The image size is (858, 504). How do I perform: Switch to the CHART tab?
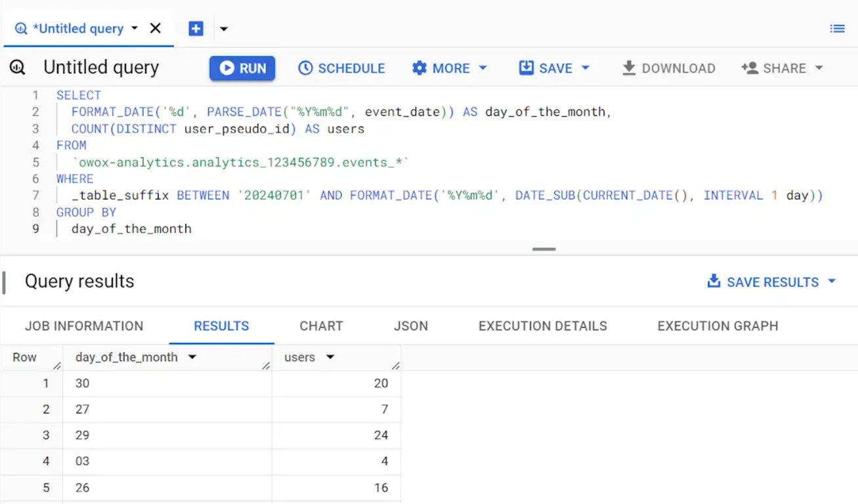[x=321, y=326]
